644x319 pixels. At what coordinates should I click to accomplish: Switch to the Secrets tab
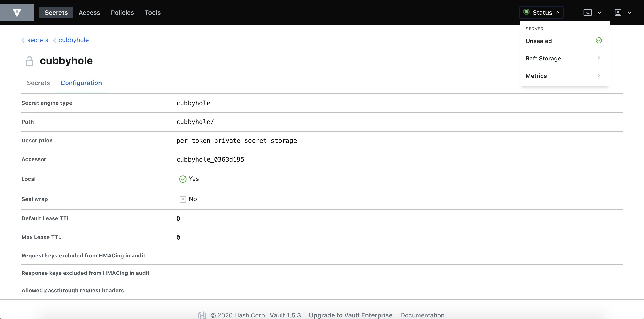click(38, 83)
